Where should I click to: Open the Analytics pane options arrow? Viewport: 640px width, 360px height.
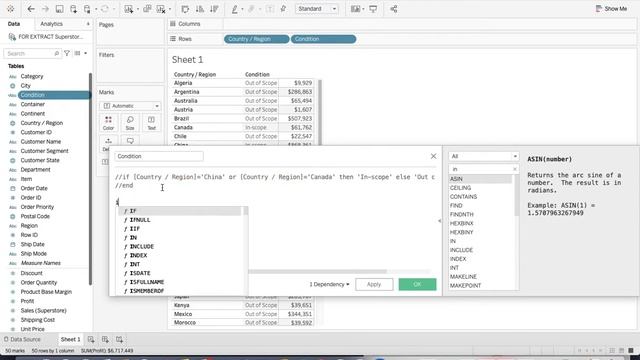coord(88,24)
